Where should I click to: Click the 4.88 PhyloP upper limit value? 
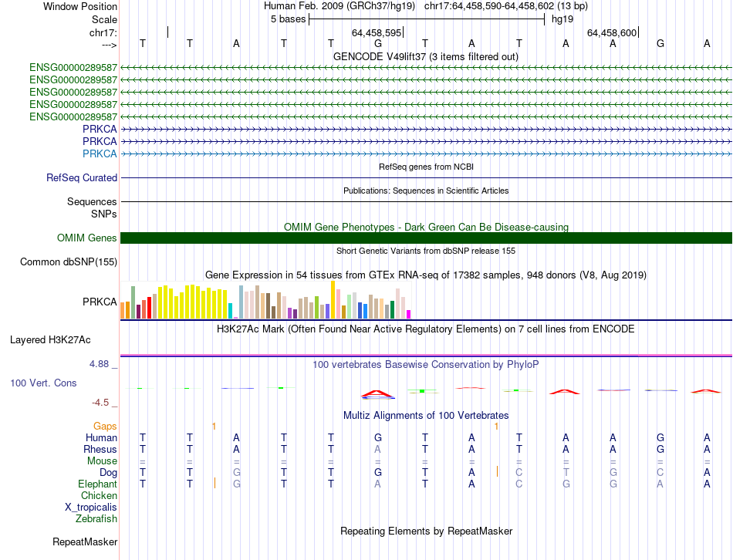click(x=99, y=363)
